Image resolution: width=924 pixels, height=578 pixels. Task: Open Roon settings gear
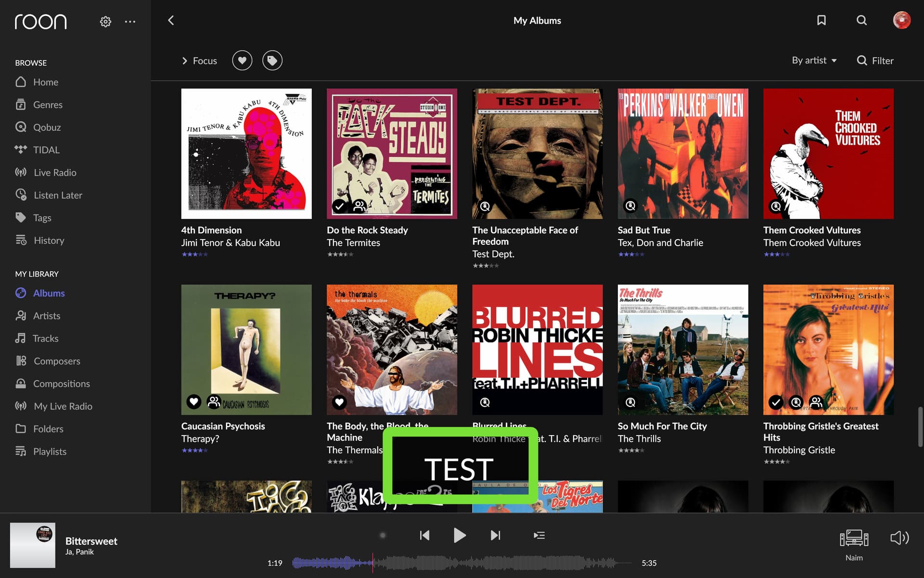pos(105,22)
